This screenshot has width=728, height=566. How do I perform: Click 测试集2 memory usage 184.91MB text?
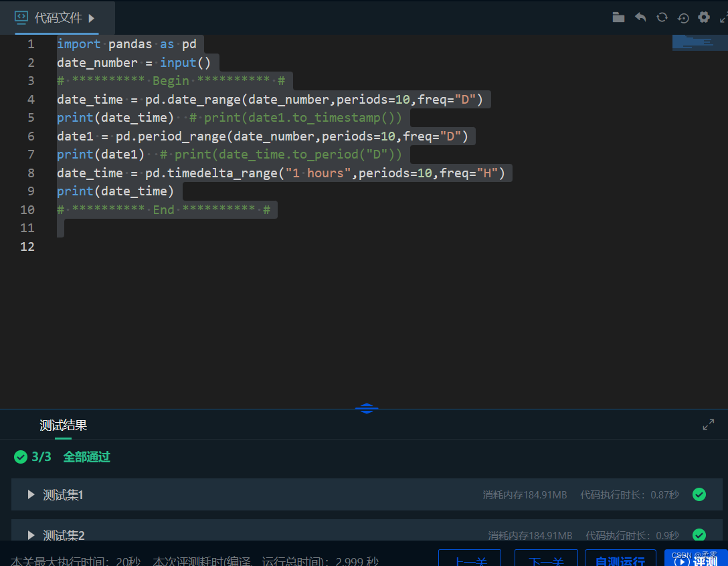(530, 535)
